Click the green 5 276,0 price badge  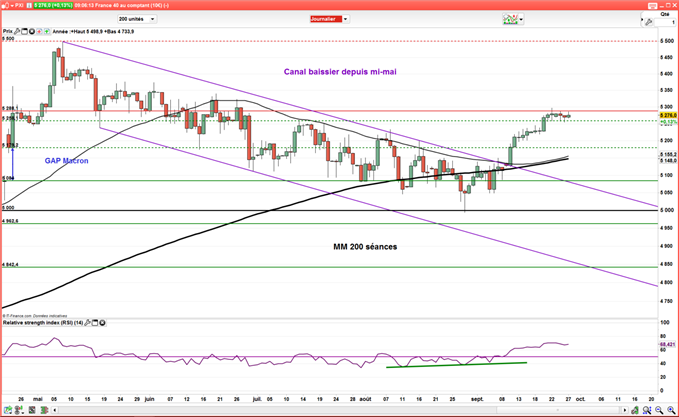coord(53,5)
